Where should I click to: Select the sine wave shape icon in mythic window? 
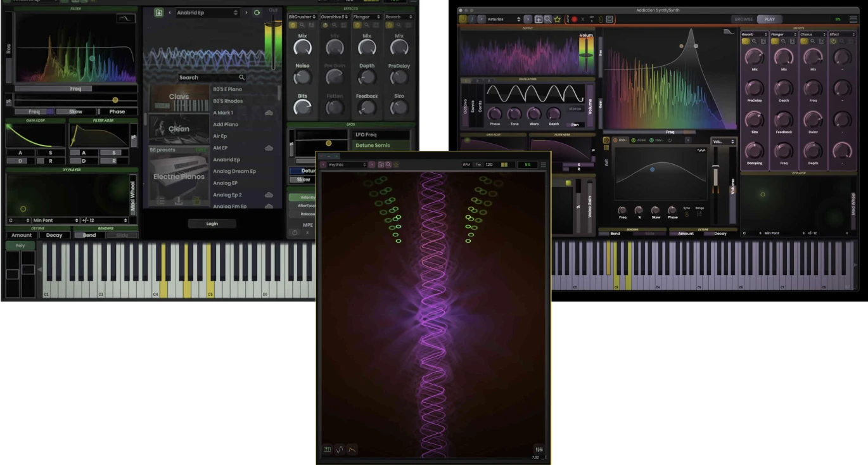click(x=340, y=448)
